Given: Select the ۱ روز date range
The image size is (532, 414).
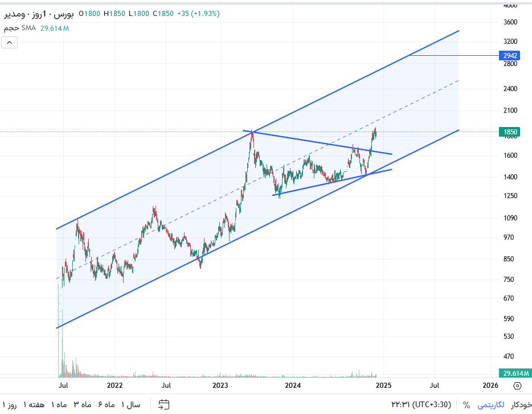Looking at the screenshot, I should [10, 405].
